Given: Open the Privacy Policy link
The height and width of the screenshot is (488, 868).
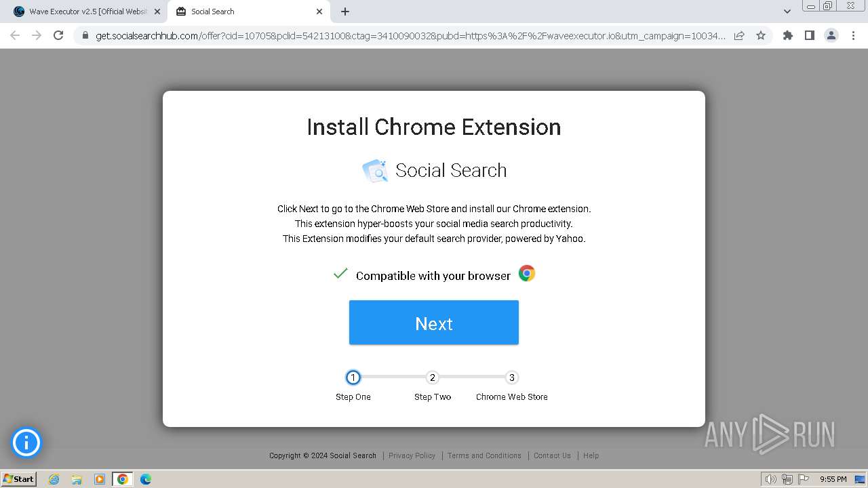Looking at the screenshot, I should tap(412, 455).
